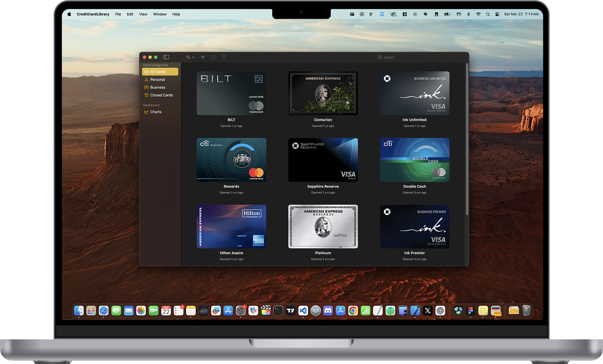Screen dimensions: 603x364
Task: Open the Window menu
Action: tap(160, 14)
